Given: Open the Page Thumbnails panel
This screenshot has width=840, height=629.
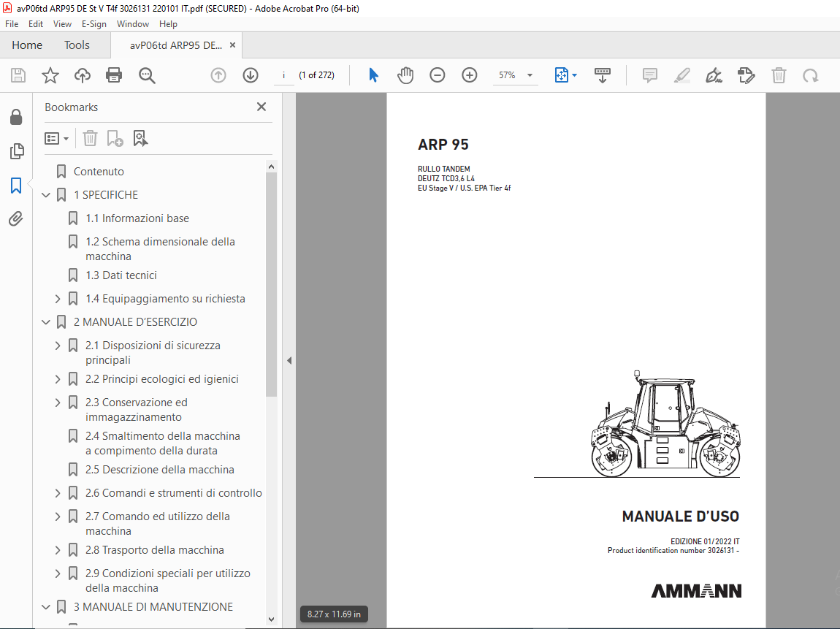Looking at the screenshot, I should click(17, 151).
